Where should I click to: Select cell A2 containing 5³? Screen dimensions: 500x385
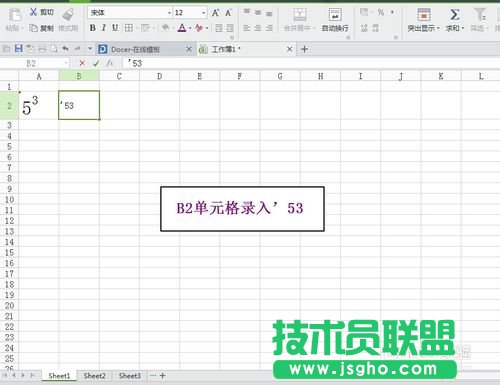[39, 105]
